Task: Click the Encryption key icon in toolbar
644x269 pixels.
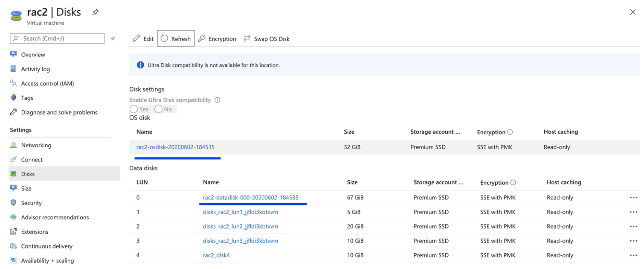Action: [202, 38]
